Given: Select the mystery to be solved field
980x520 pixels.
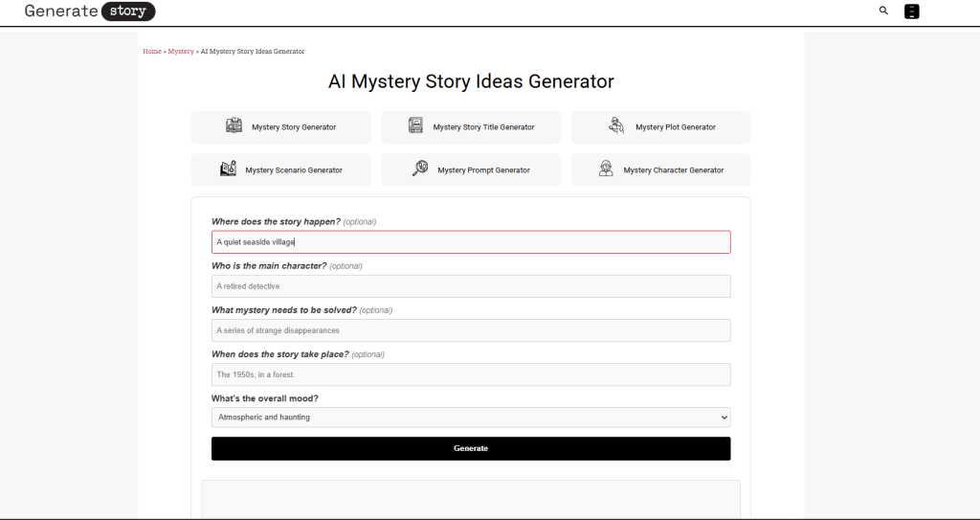Looking at the screenshot, I should (x=470, y=330).
